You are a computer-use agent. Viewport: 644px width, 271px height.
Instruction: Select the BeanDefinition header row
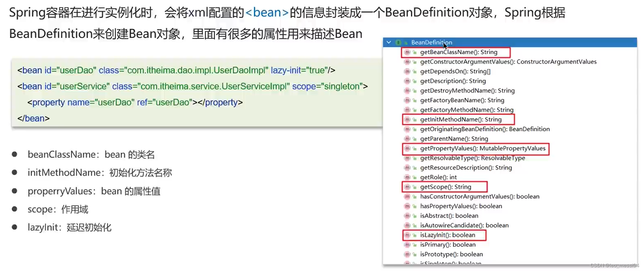click(510, 42)
